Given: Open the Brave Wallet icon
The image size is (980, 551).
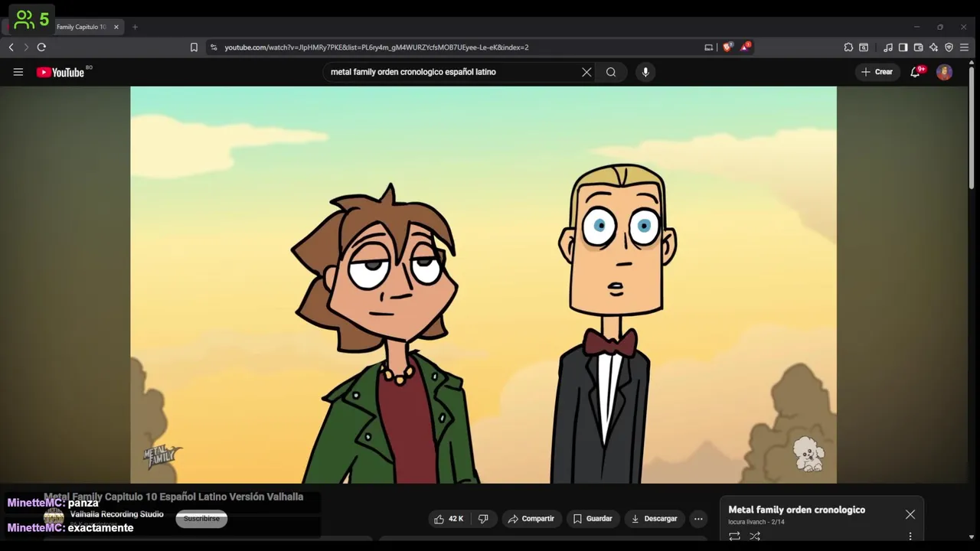Looking at the screenshot, I should (919, 47).
